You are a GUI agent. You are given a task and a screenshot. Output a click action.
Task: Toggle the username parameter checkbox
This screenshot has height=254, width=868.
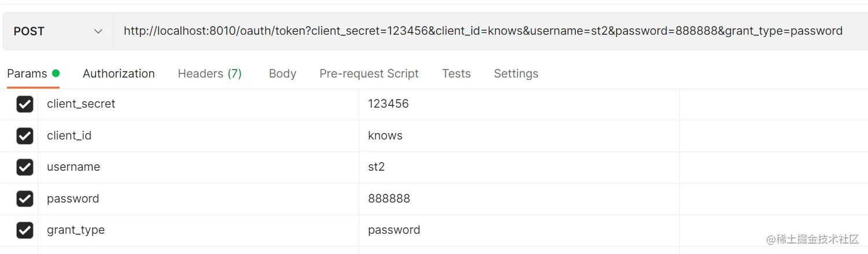point(25,167)
